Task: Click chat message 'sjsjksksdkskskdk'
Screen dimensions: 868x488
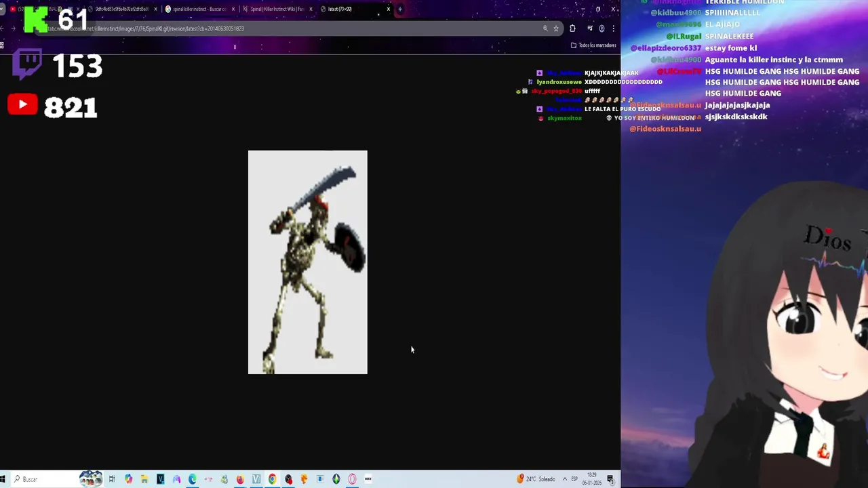Action: point(736,117)
